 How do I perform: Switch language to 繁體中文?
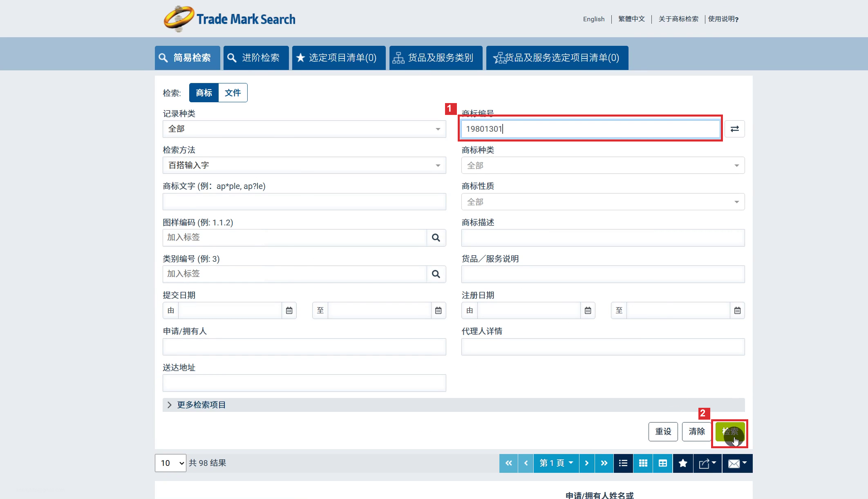tap(631, 19)
